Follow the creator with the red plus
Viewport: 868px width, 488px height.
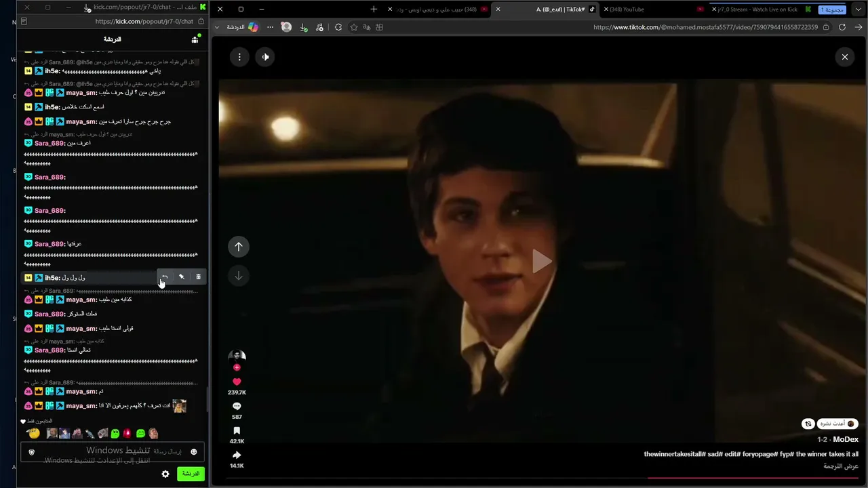coord(237,367)
